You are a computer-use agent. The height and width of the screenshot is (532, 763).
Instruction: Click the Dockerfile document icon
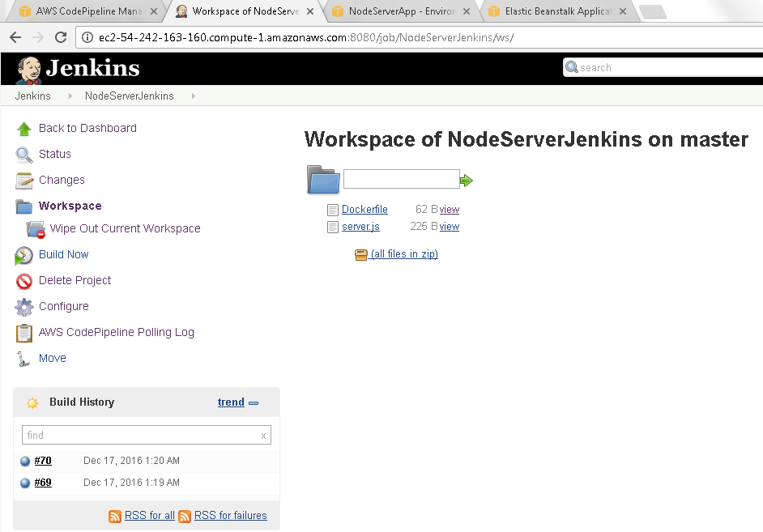click(333, 210)
